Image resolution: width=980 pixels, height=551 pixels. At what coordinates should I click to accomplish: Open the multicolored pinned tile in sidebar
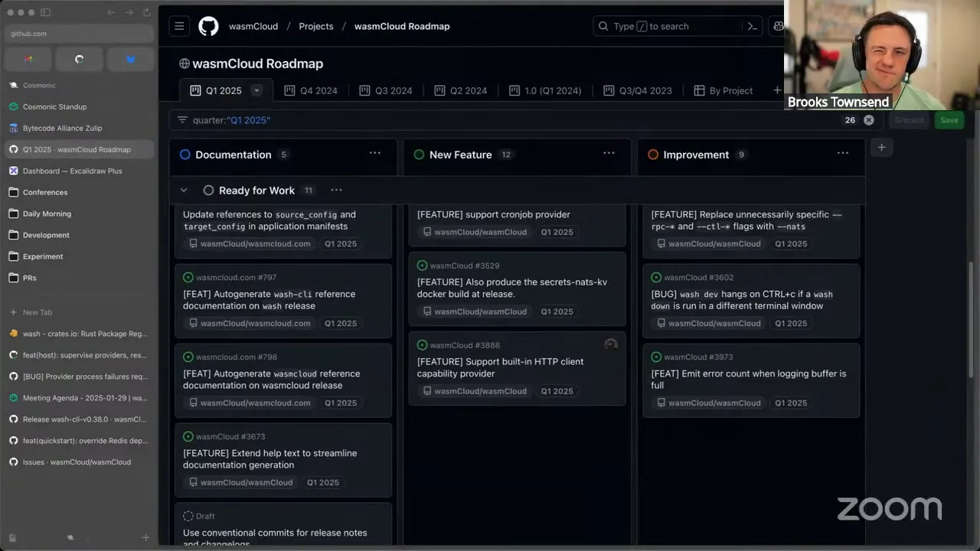pyautogui.click(x=28, y=59)
